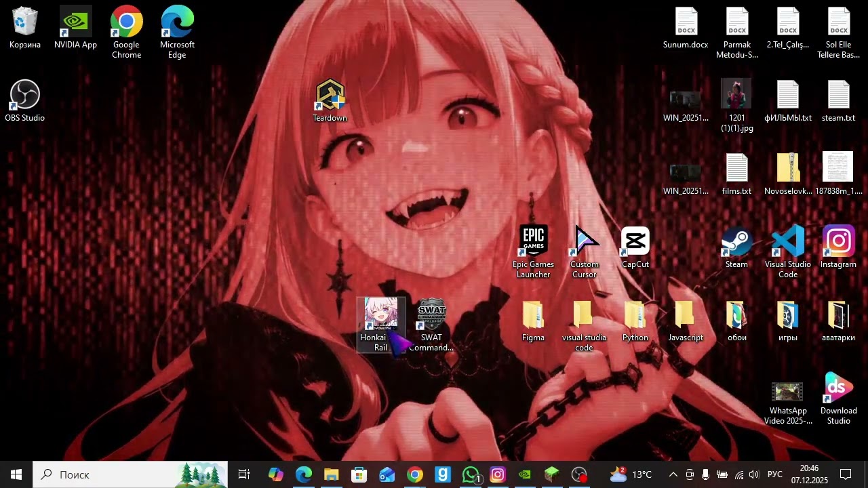Image resolution: width=868 pixels, height=488 pixels.
Task: Select Epic Games Launcher shortcut
Action: [533, 252]
